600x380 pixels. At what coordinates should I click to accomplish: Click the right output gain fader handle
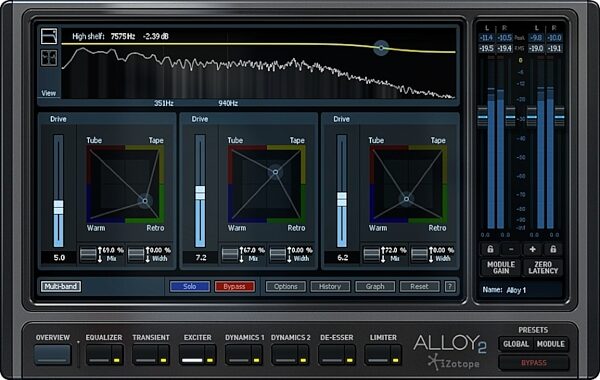559,117
